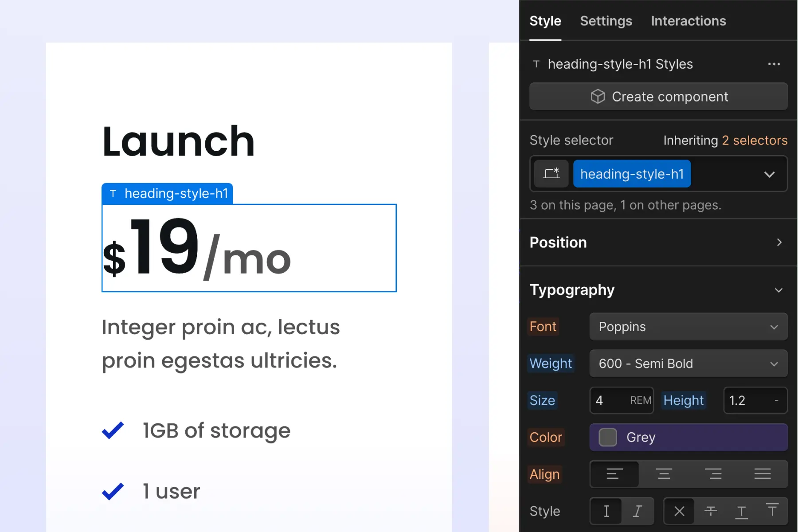Click the selector state icon beside heading-style-h1 tag
The height and width of the screenshot is (532, 798).
(551, 174)
